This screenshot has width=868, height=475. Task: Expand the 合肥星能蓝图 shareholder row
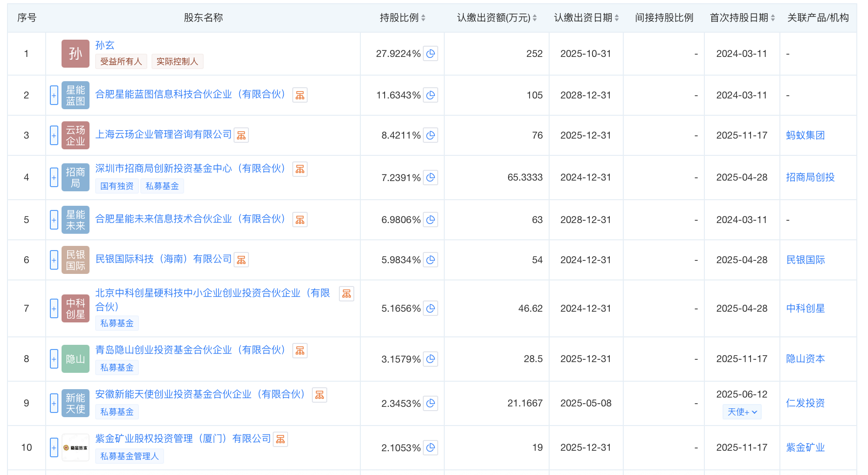54,95
